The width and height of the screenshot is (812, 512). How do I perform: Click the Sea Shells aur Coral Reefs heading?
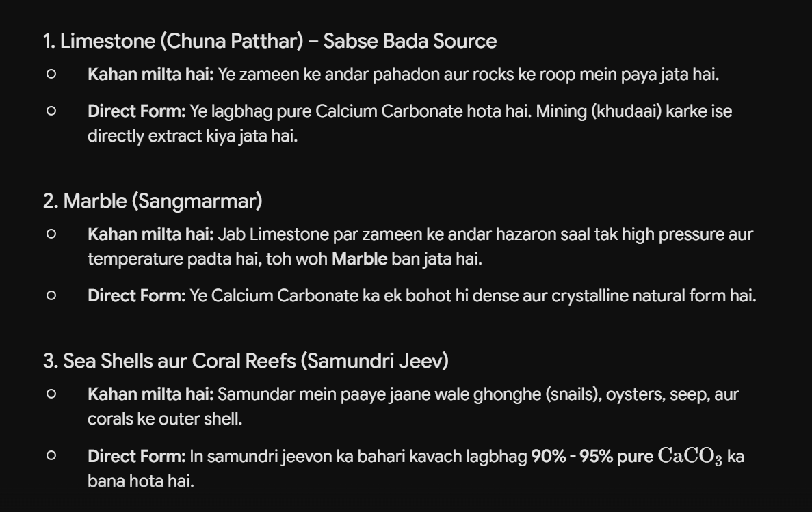tap(246, 362)
